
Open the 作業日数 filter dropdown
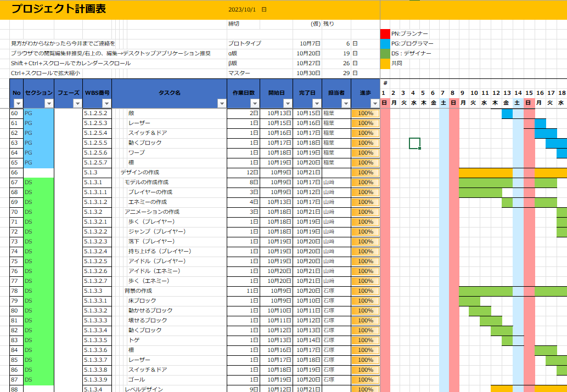255,104
